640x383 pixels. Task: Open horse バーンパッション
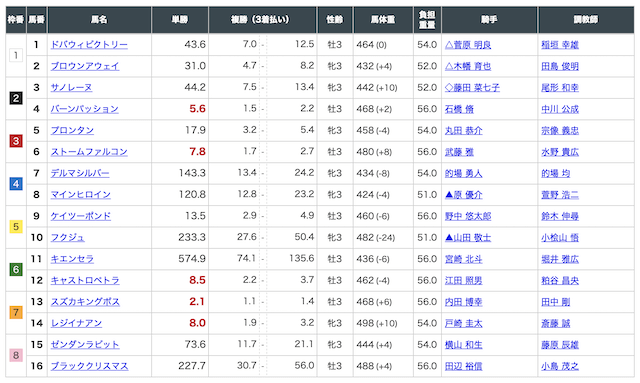[x=84, y=109]
